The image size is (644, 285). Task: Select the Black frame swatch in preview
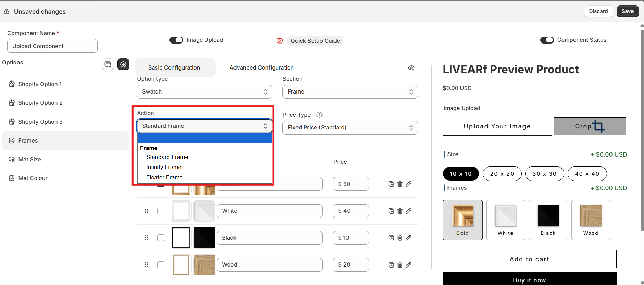pos(548,220)
